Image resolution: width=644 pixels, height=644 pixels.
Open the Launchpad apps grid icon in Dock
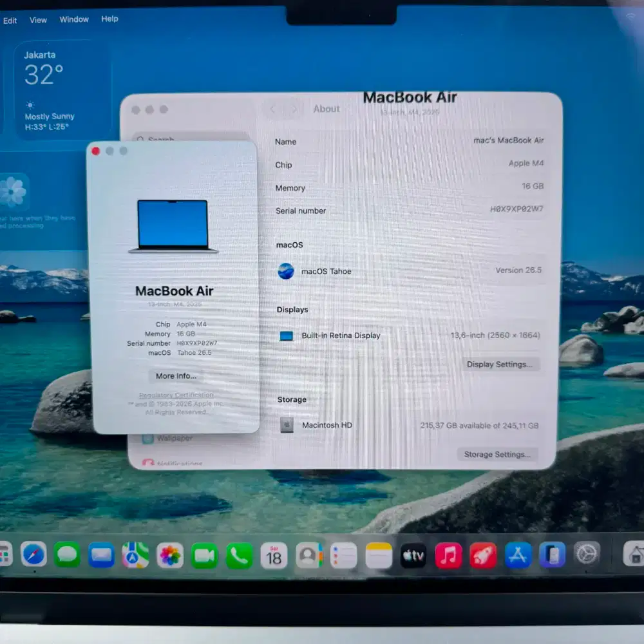pos(5,554)
